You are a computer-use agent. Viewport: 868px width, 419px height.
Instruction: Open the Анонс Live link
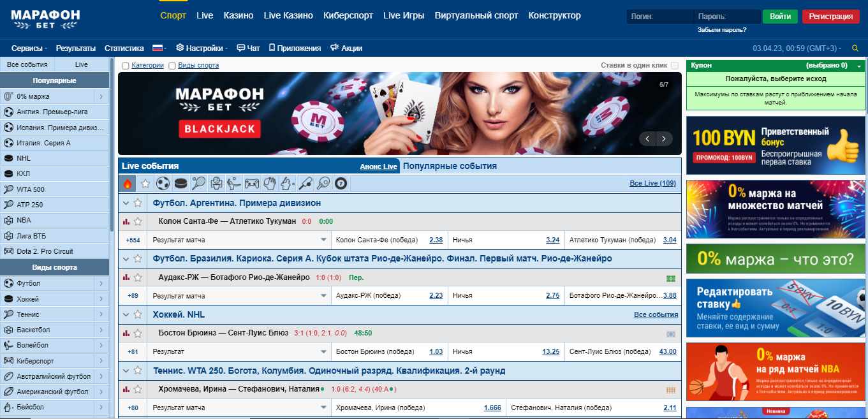pos(379,166)
